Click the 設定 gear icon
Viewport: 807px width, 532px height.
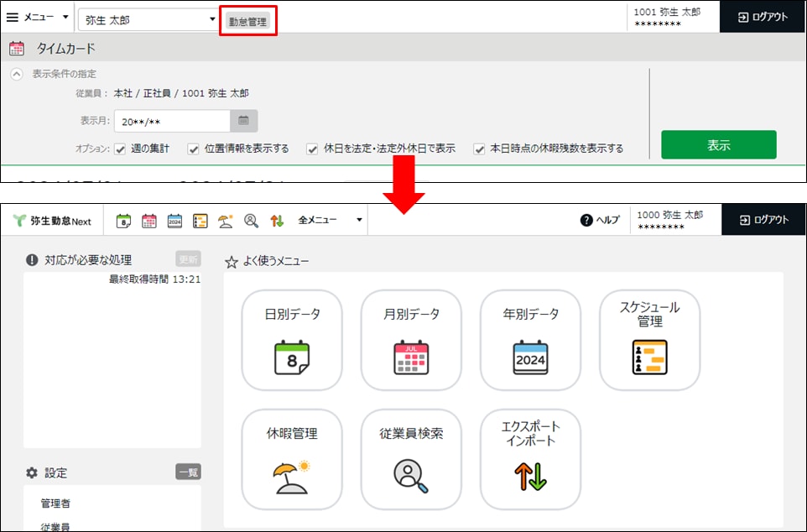[x=32, y=472]
